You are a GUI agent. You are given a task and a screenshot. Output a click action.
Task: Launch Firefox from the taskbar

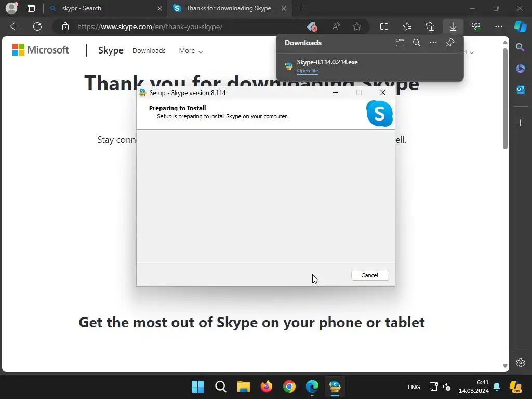point(267,387)
